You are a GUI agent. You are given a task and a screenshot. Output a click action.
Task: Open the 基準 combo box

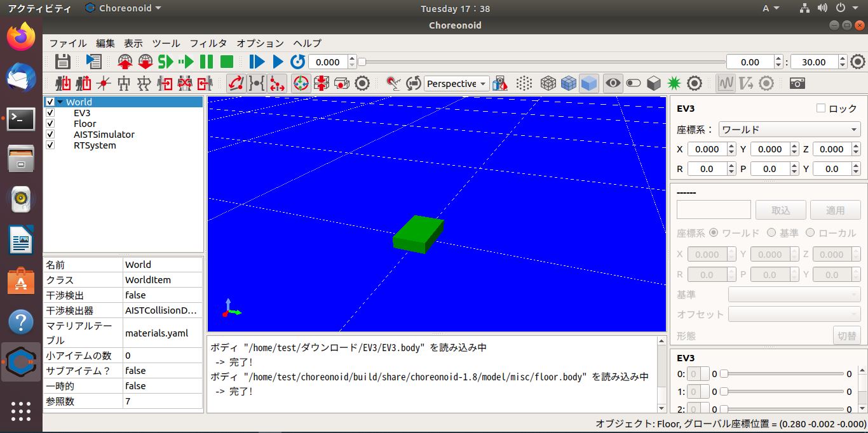pos(795,295)
